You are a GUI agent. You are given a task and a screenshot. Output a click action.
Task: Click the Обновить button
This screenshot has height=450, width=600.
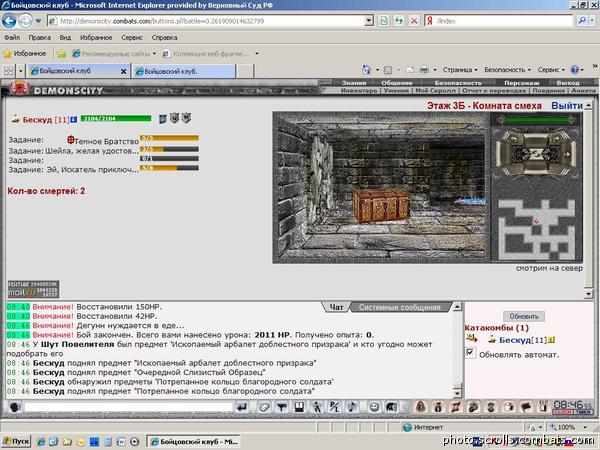[x=524, y=316]
